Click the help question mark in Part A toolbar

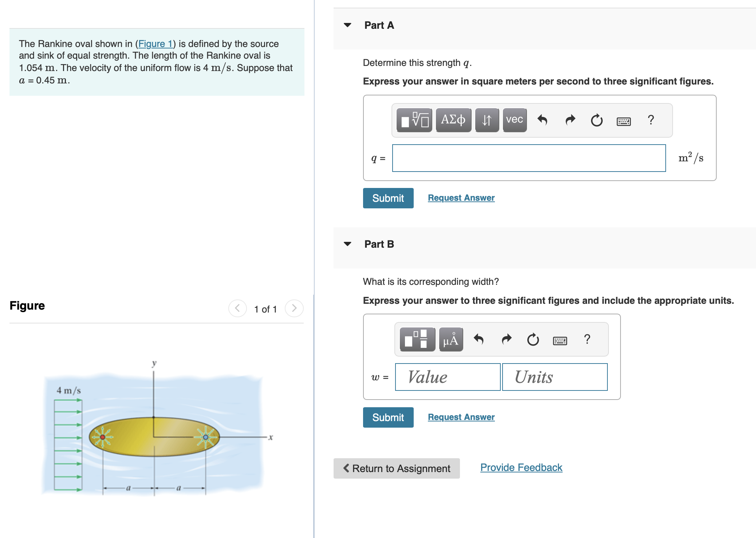[651, 119]
